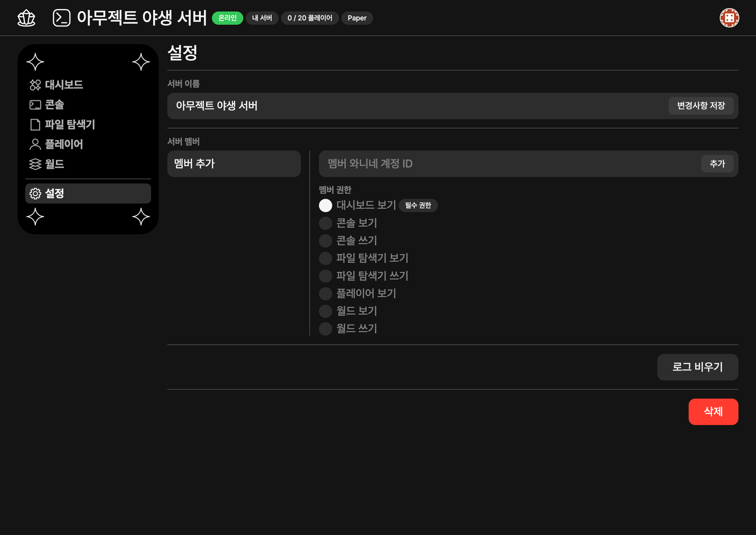Screen dimensions: 756x535
Task: Enable the 콘솔 보기 permission
Action: (x=326, y=223)
